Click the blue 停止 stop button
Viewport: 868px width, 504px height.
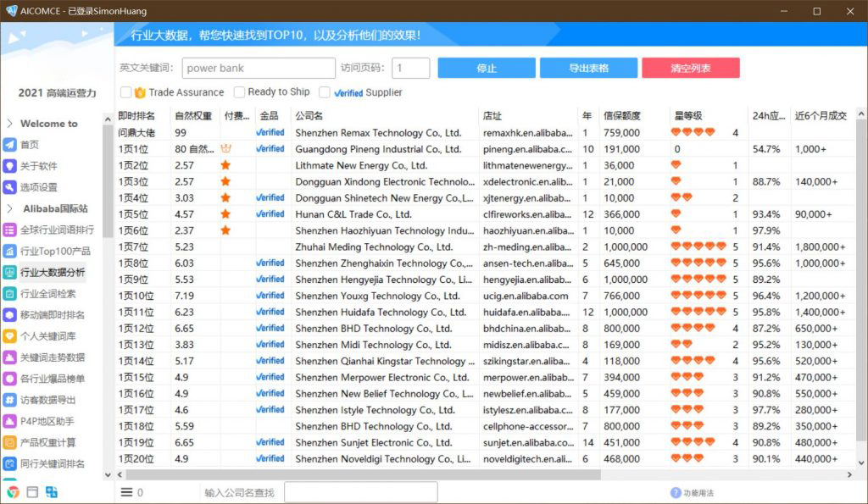tap(487, 68)
